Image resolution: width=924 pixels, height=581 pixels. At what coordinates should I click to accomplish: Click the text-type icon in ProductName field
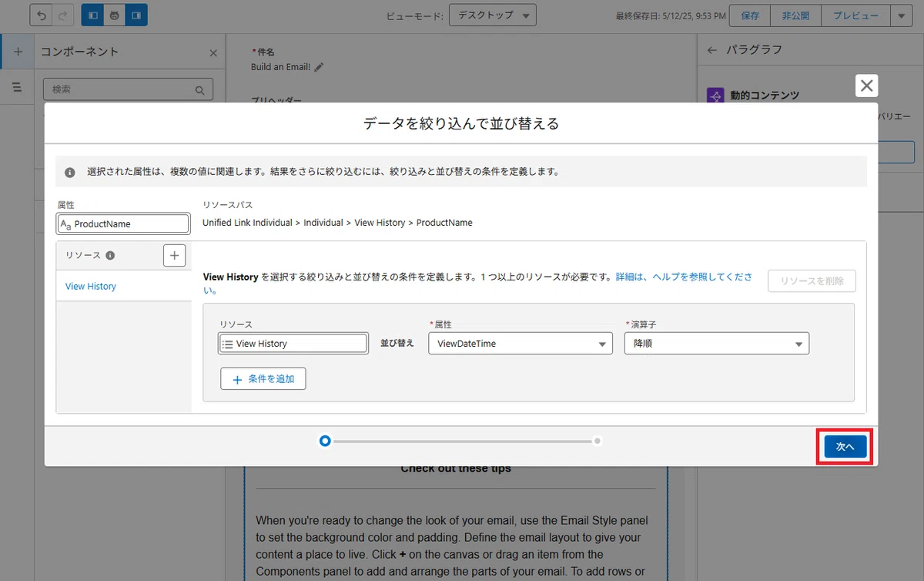click(x=65, y=224)
